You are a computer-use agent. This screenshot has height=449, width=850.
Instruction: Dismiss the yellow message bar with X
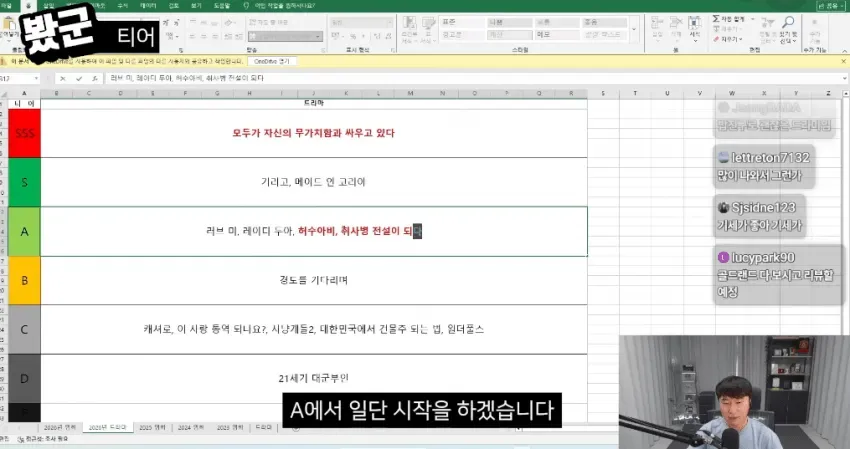pyautogui.click(x=843, y=62)
